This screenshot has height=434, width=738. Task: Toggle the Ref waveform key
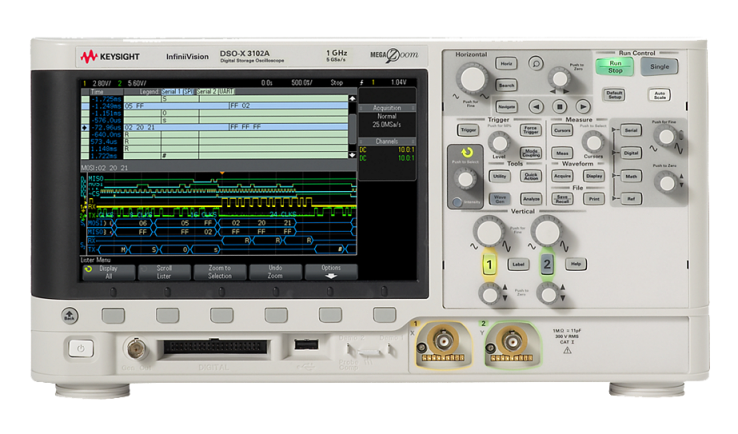pos(631,199)
